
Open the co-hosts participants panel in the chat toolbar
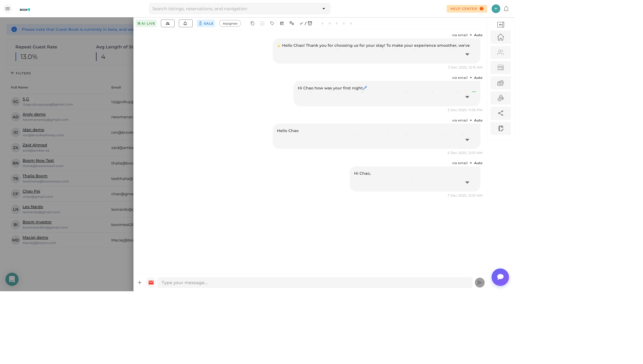pyautogui.click(x=168, y=23)
